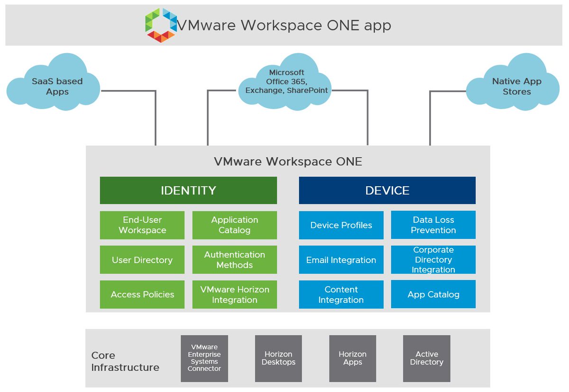The width and height of the screenshot is (569, 392).
Task: Select the App Catalog box
Action: [433, 294]
